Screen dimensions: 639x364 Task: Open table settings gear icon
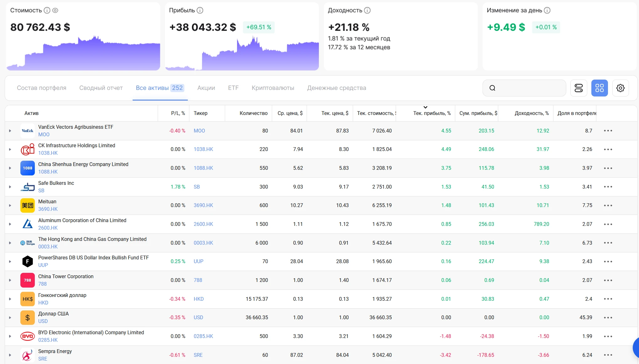click(621, 88)
